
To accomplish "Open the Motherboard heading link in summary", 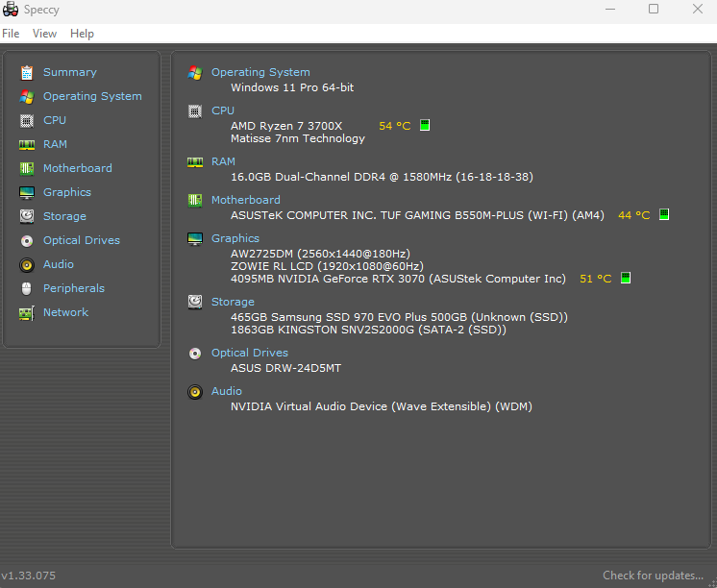I will click(x=245, y=200).
